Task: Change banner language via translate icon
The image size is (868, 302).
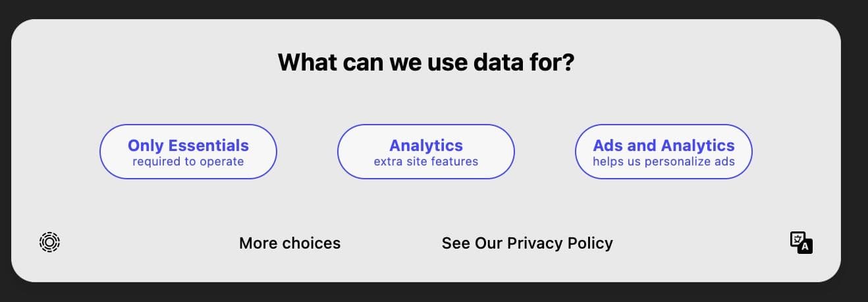Action: [801, 242]
